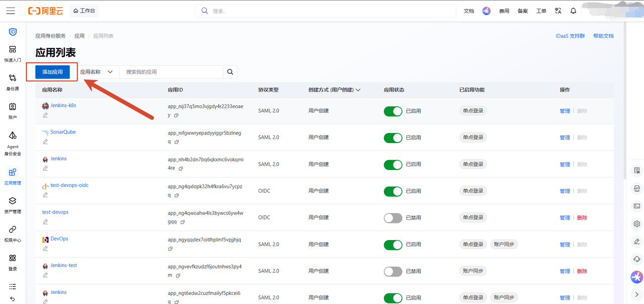Image resolution: width=644 pixels, height=304 pixels.
Task: Open the 备案 top menu item
Action: click(x=523, y=11)
